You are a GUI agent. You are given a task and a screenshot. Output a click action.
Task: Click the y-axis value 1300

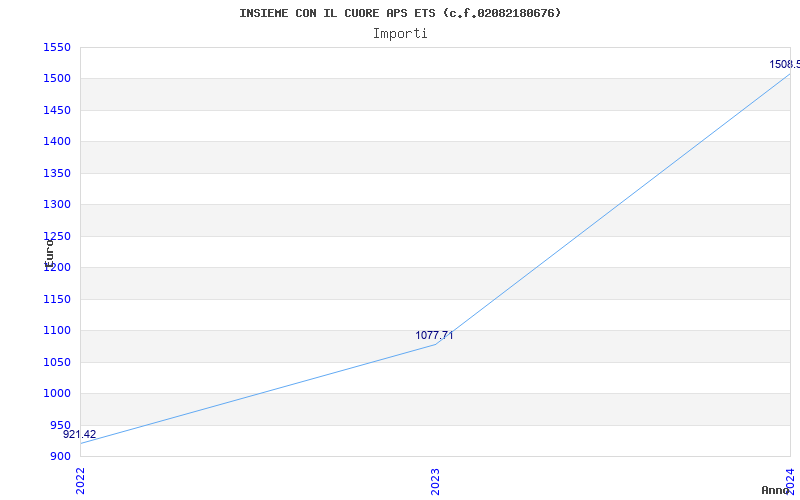[57, 205]
